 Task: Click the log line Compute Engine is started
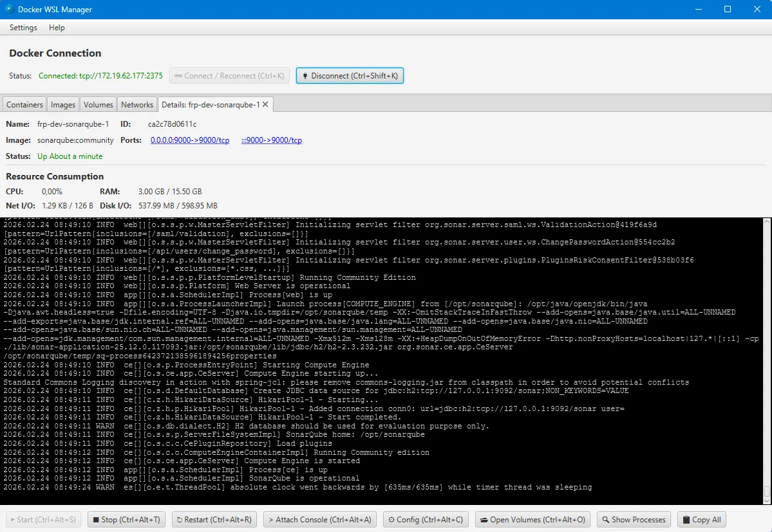182,461
